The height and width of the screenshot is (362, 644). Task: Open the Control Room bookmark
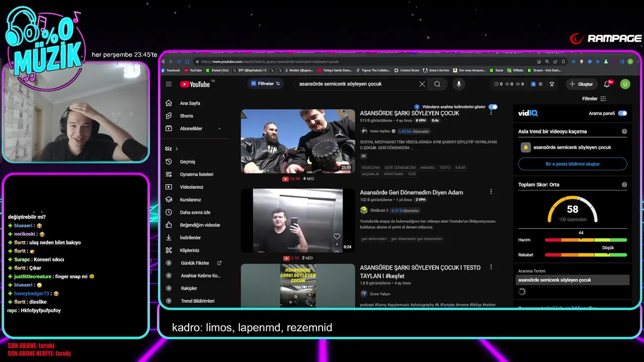click(x=407, y=70)
